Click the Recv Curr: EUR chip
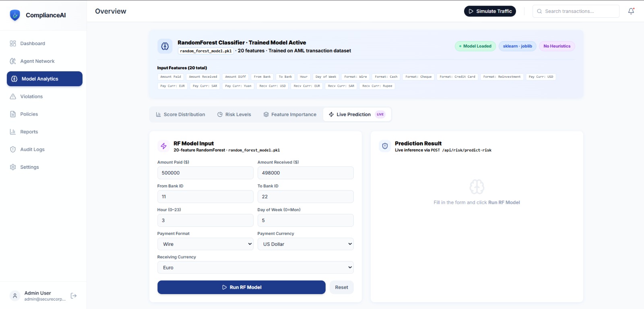644x309 pixels. pyautogui.click(x=307, y=86)
